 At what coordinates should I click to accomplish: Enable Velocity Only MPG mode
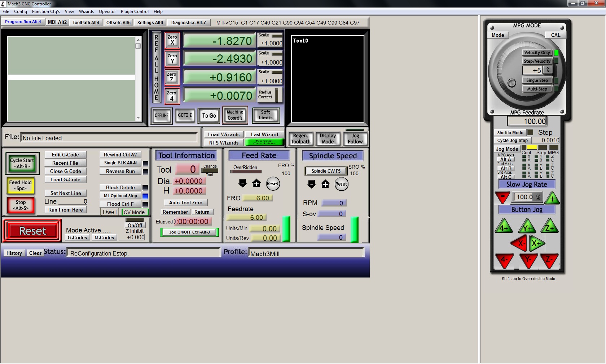tap(537, 53)
